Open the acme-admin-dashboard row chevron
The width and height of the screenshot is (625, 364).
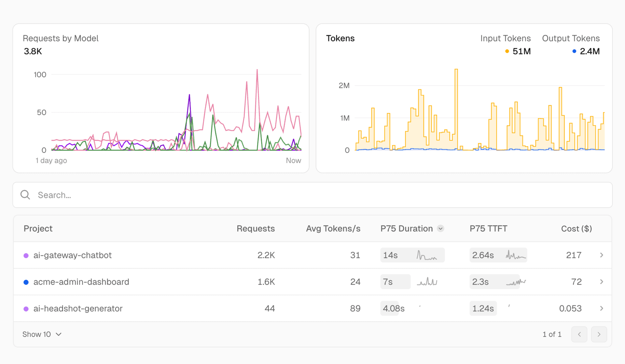[601, 282]
